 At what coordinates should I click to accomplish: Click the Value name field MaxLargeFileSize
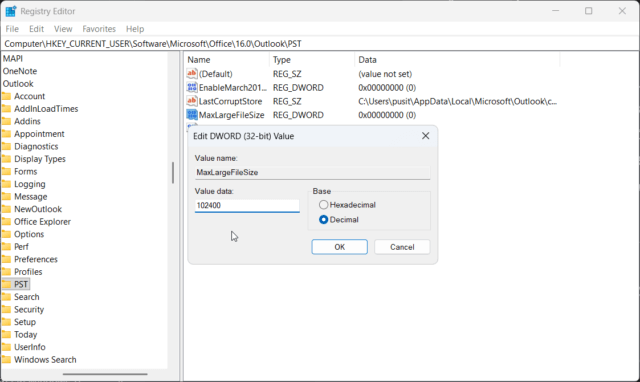(312, 172)
